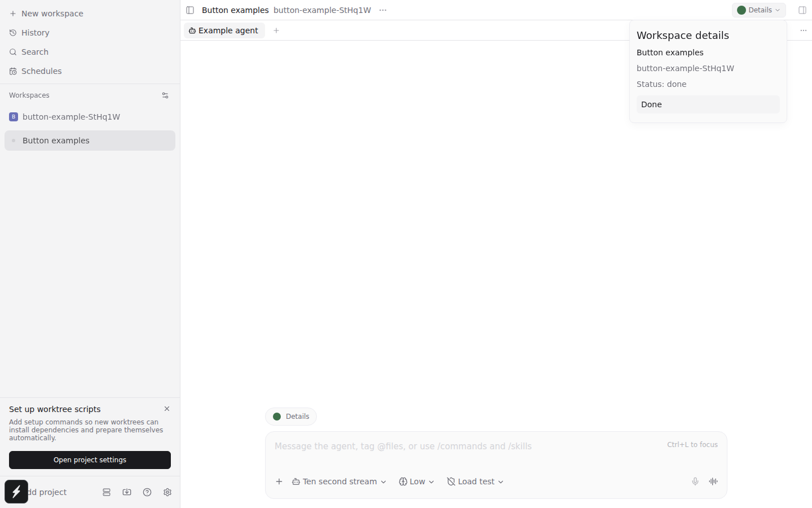
Task: Open the Load test dropdown
Action: click(x=475, y=481)
